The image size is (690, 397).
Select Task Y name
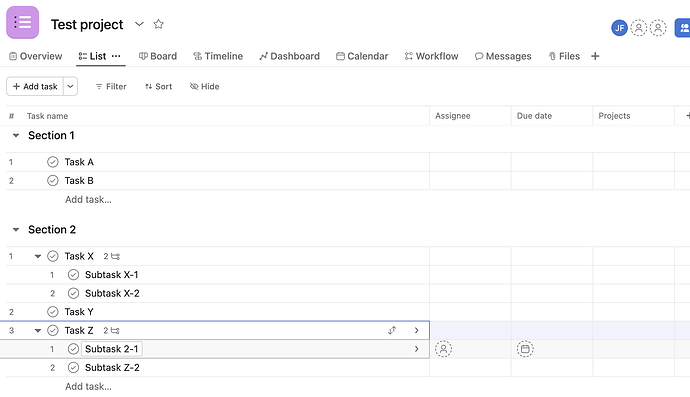(x=79, y=312)
